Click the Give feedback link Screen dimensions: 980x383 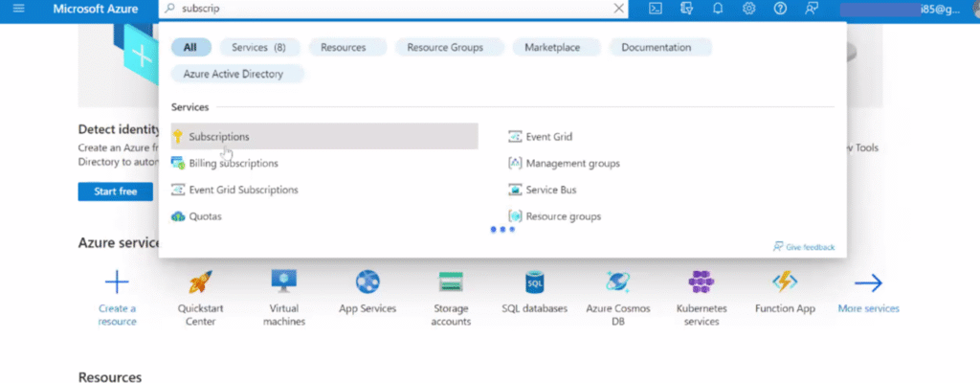coord(804,247)
